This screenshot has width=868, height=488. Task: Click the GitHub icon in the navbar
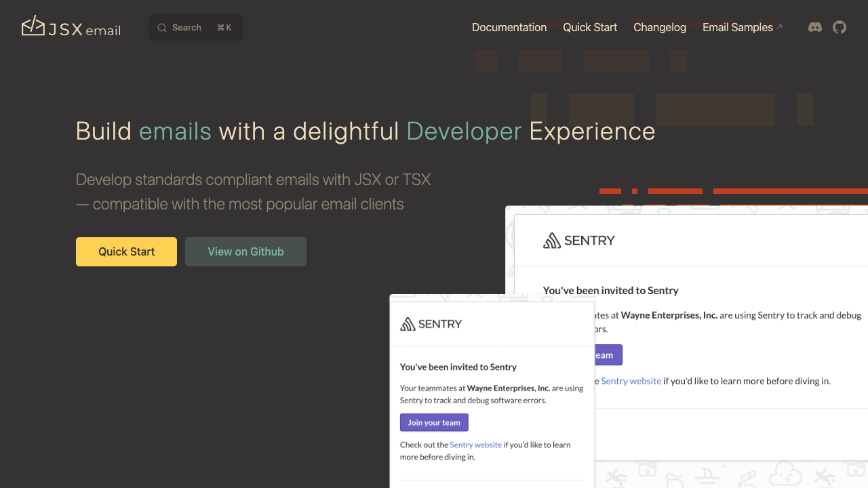pos(839,27)
